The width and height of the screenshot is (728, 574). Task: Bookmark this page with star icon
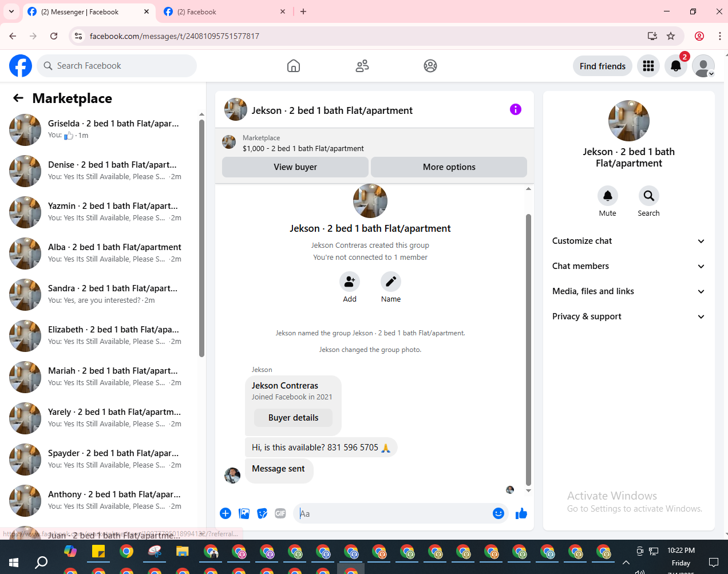click(671, 36)
